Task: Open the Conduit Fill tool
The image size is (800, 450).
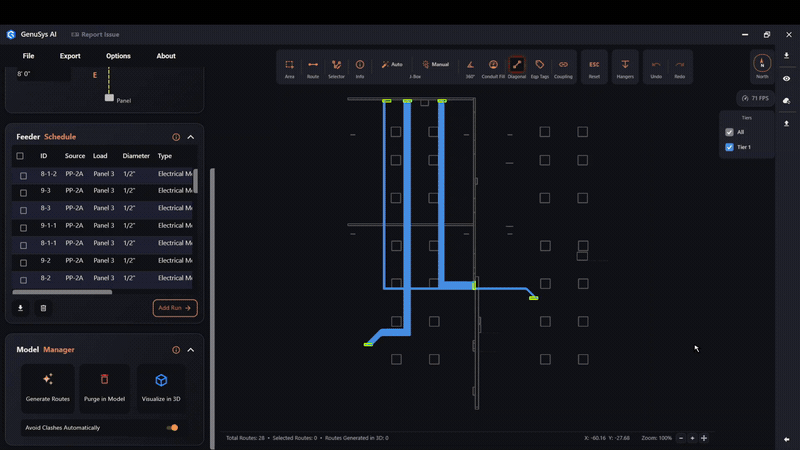Action: tap(493, 68)
